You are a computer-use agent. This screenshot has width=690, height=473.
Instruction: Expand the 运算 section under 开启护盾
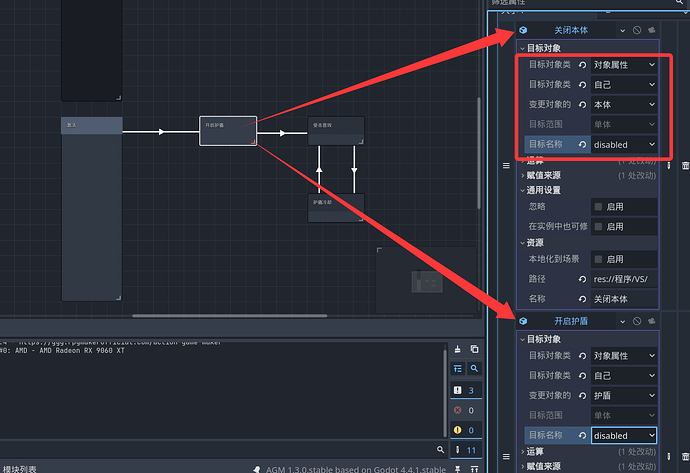[587, 451]
